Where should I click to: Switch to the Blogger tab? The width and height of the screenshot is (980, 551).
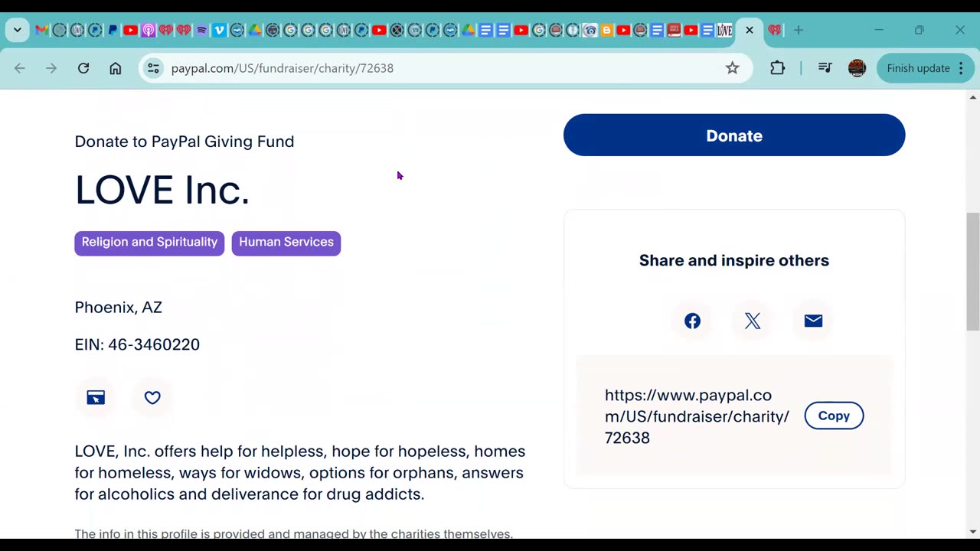tap(607, 31)
